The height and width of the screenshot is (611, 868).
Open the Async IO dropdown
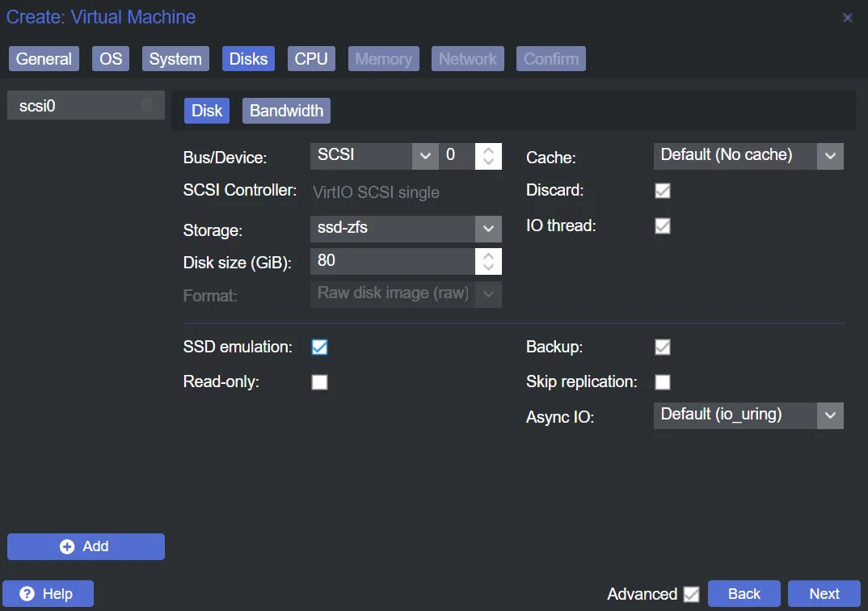(830, 415)
